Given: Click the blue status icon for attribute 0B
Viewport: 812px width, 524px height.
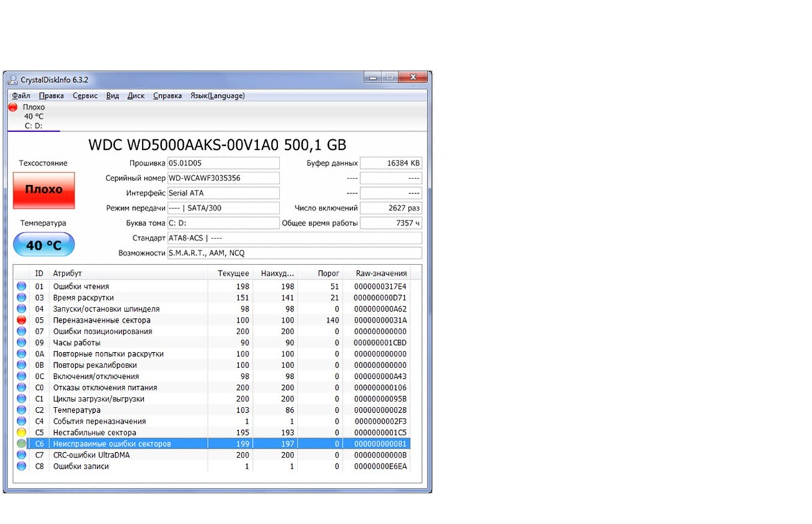Looking at the screenshot, I should point(21,365).
